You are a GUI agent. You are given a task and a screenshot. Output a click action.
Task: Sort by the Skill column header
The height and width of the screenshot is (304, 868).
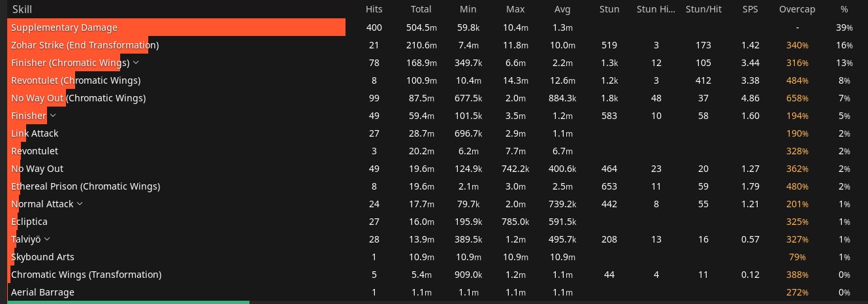click(22, 9)
